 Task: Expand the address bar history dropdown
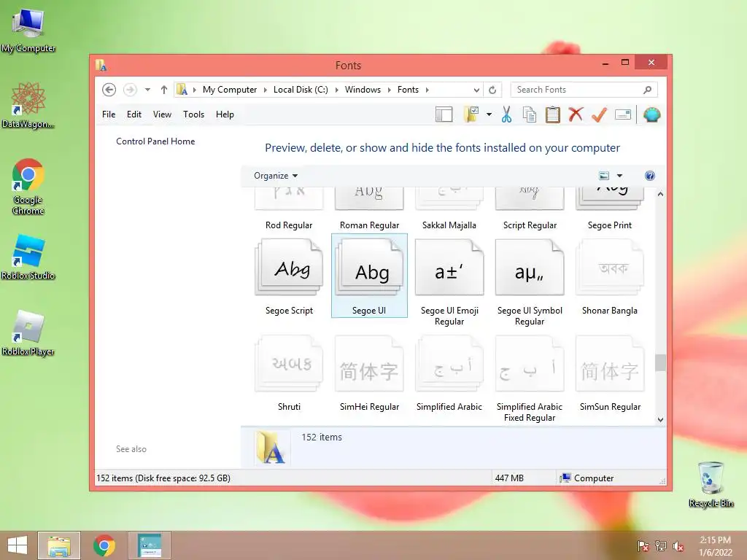click(x=476, y=90)
